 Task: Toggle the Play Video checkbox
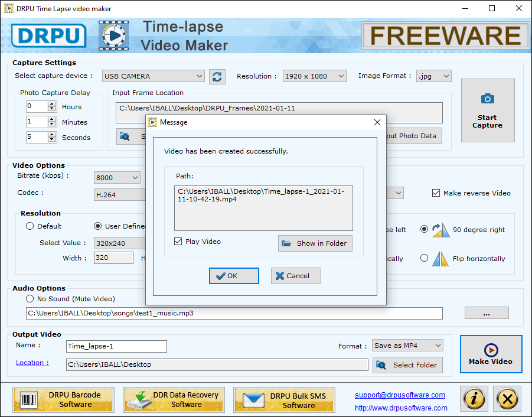178,241
